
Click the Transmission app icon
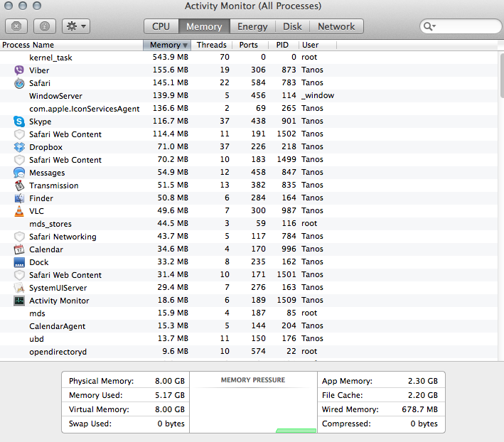[x=19, y=185]
